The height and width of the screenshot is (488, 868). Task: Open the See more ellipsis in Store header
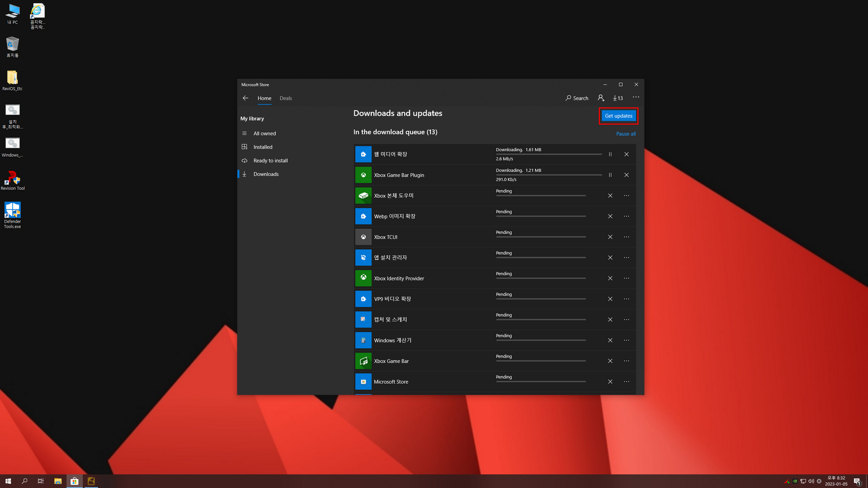coord(636,97)
